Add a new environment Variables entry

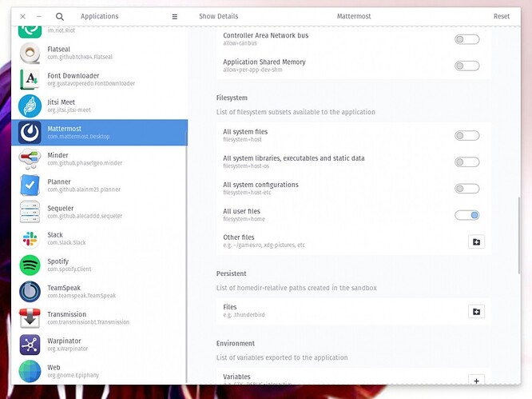(476, 381)
